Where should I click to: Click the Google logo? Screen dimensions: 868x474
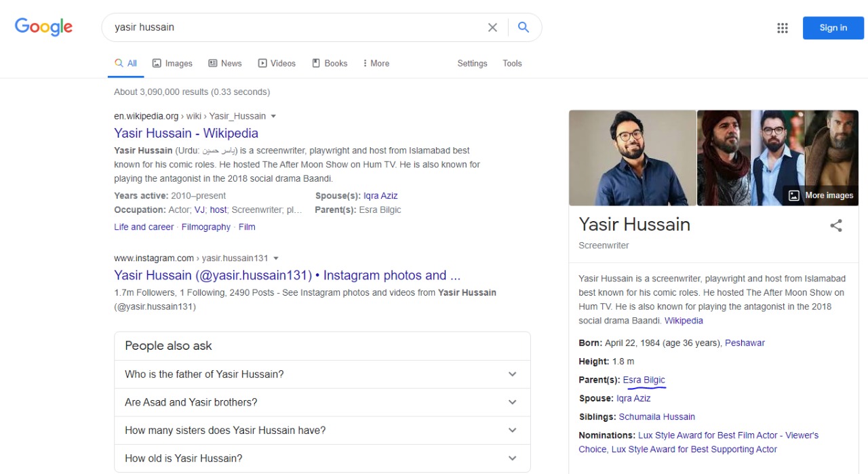pyautogui.click(x=43, y=27)
